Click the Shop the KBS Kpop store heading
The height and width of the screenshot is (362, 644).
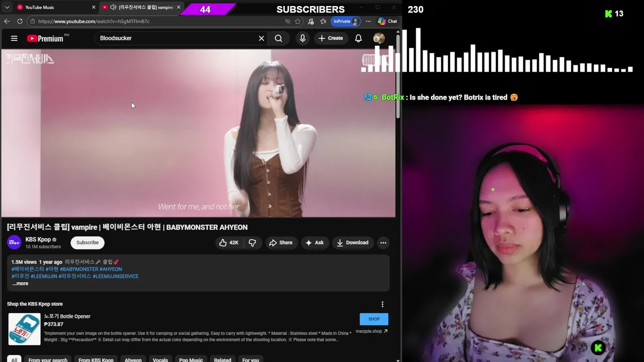click(x=35, y=304)
